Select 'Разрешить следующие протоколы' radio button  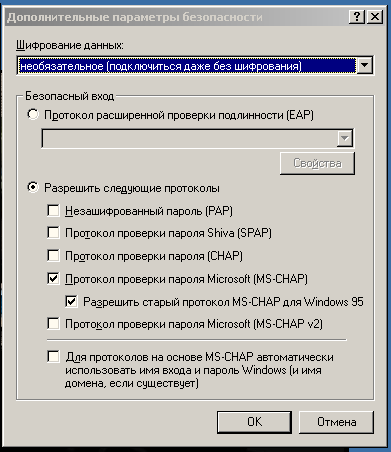33,188
